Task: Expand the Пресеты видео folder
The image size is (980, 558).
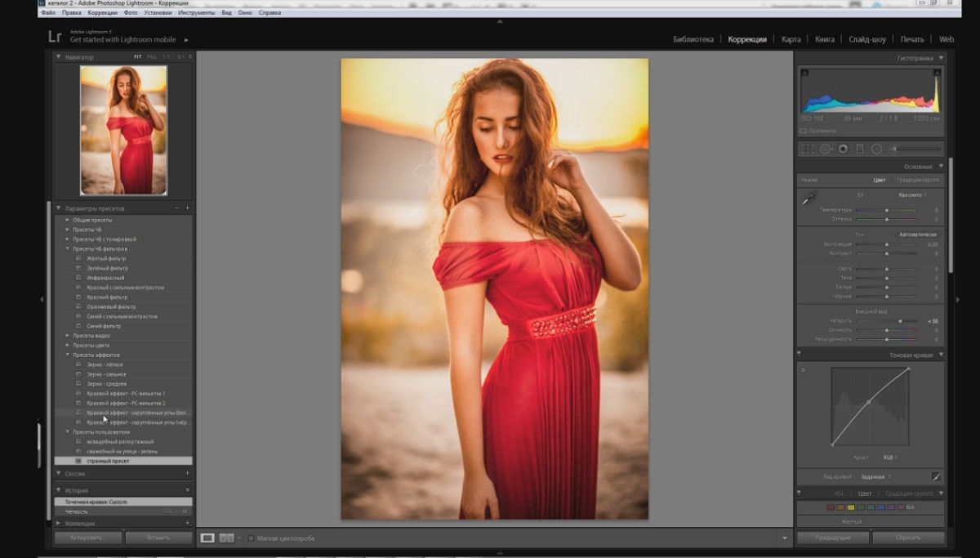Action: click(x=68, y=336)
